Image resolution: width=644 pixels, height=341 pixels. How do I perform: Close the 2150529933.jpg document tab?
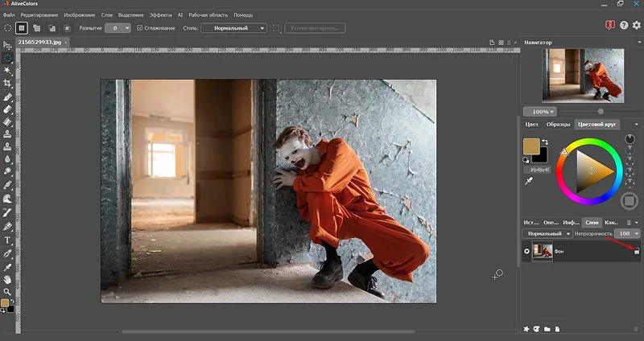click(x=66, y=43)
